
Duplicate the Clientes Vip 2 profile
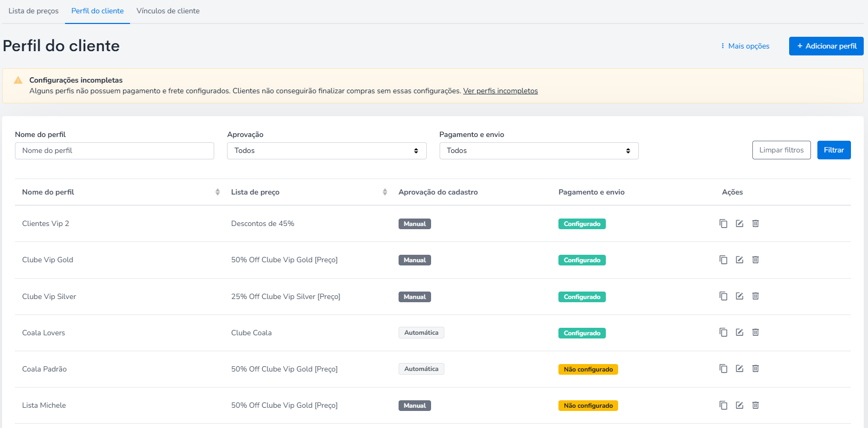pyautogui.click(x=723, y=223)
